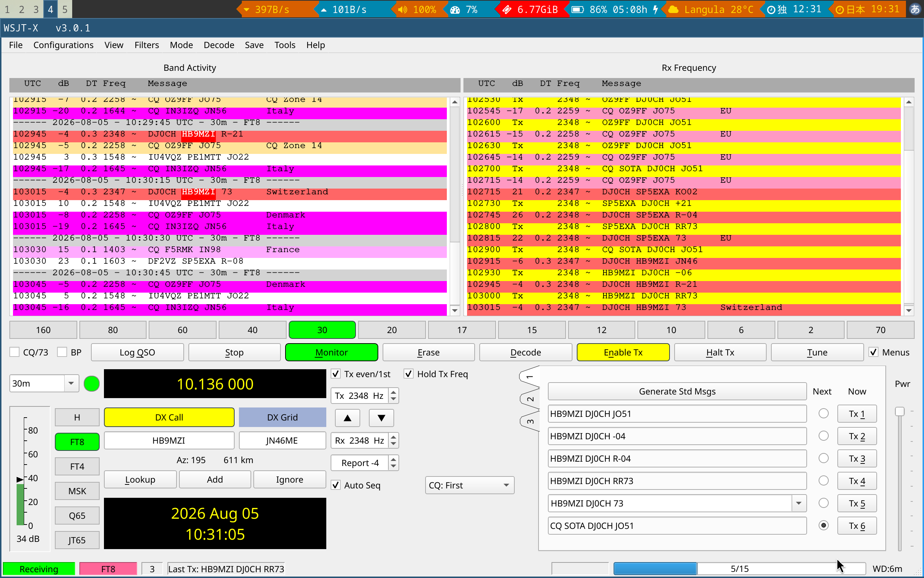
Task: Increase Tx 2348 Hz frequency stepper
Action: point(394,392)
